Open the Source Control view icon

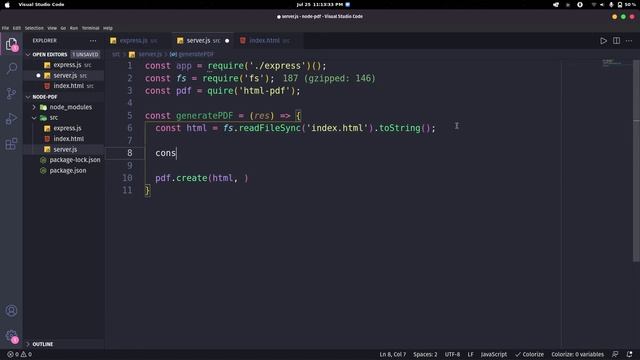click(x=11, y=93)
